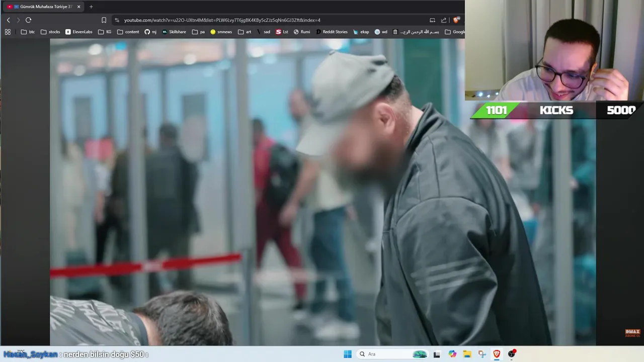Open the Arabic-titled bookmark

tap(416, 32)
